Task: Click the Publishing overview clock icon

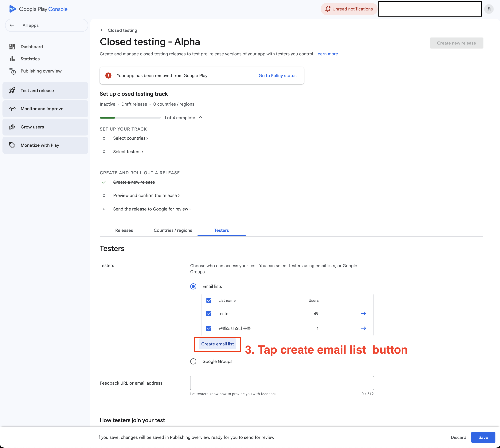Action: 12,71
